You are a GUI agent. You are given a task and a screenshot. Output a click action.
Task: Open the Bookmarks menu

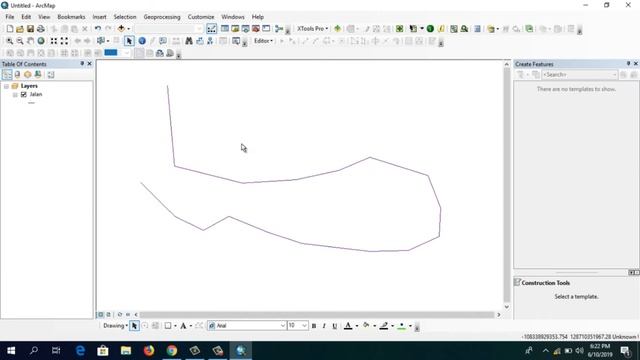(71, 17)
